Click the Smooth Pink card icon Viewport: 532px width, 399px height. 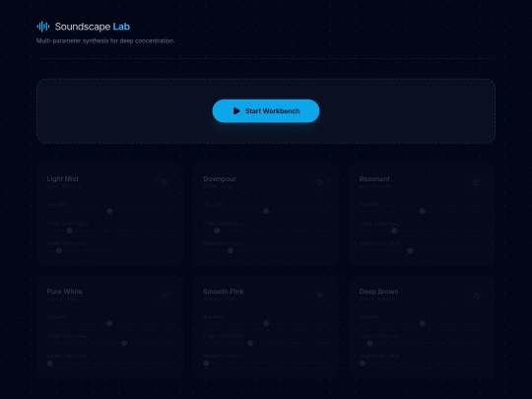click(320, 295)
